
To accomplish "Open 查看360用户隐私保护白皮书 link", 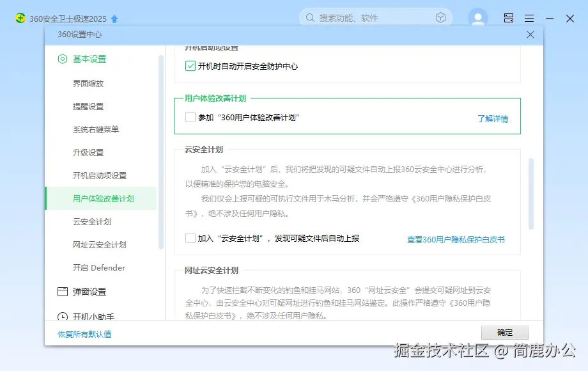I will coord(456,239).
